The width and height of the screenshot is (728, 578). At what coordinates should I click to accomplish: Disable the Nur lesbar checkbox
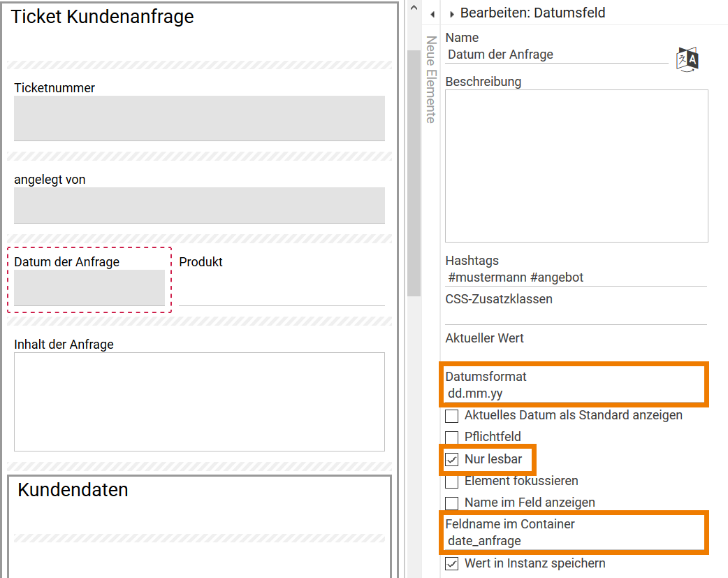(x=451, y=459)
